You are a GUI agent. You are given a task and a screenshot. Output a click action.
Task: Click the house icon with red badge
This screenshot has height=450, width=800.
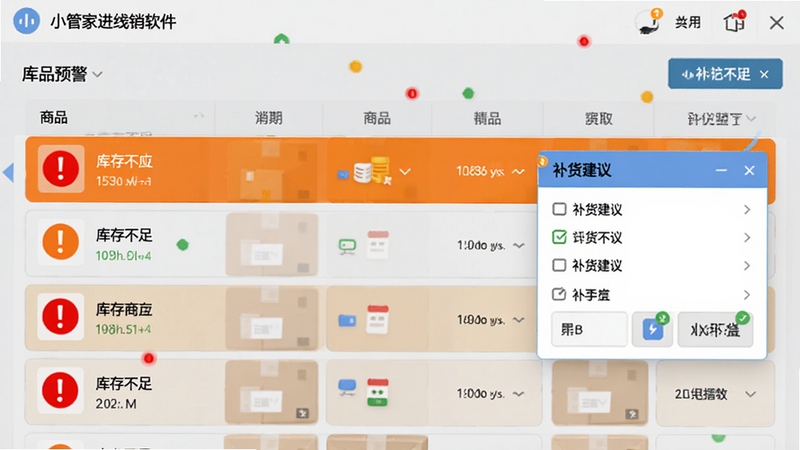(x=735, y=22)
